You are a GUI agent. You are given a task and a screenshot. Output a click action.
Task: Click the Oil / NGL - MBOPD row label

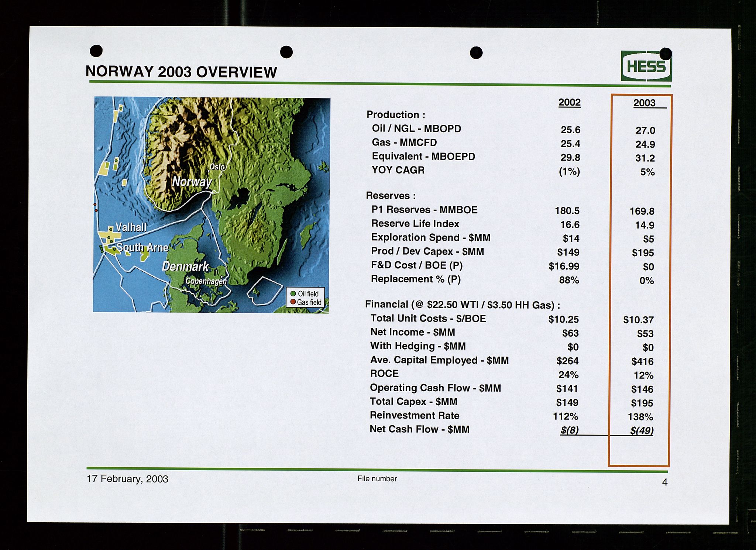416,129
